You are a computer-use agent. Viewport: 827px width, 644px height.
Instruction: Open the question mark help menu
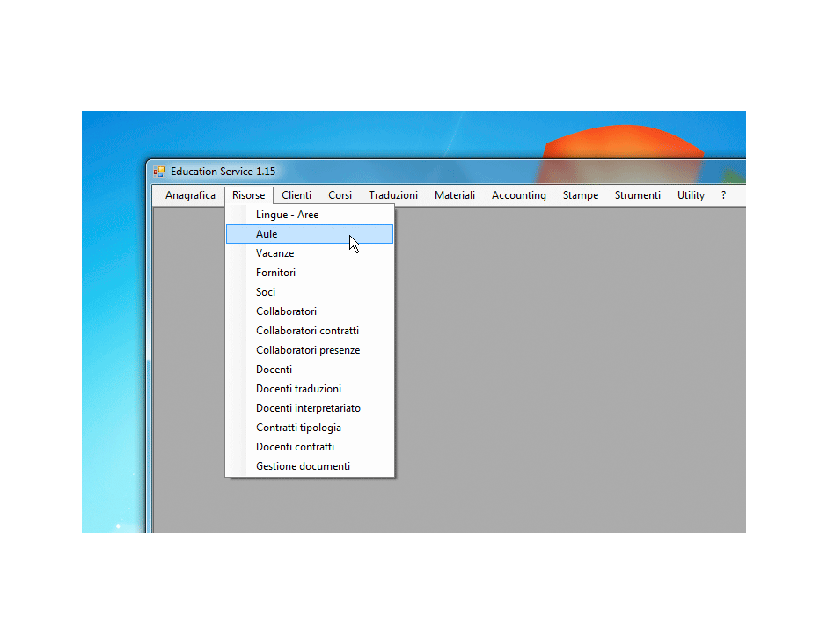click(x=723, y=195)
